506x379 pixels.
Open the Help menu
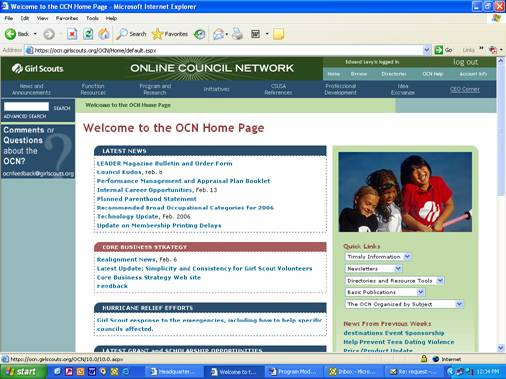(111, 18)
